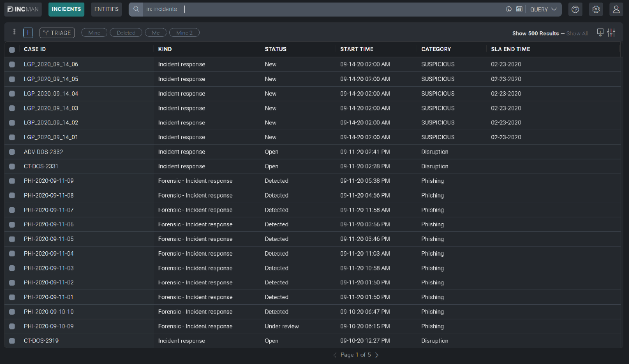Go to previous page arrow
Image resolution: width=629 pixels, height=364 pixels.
click(x=335, y=355)
